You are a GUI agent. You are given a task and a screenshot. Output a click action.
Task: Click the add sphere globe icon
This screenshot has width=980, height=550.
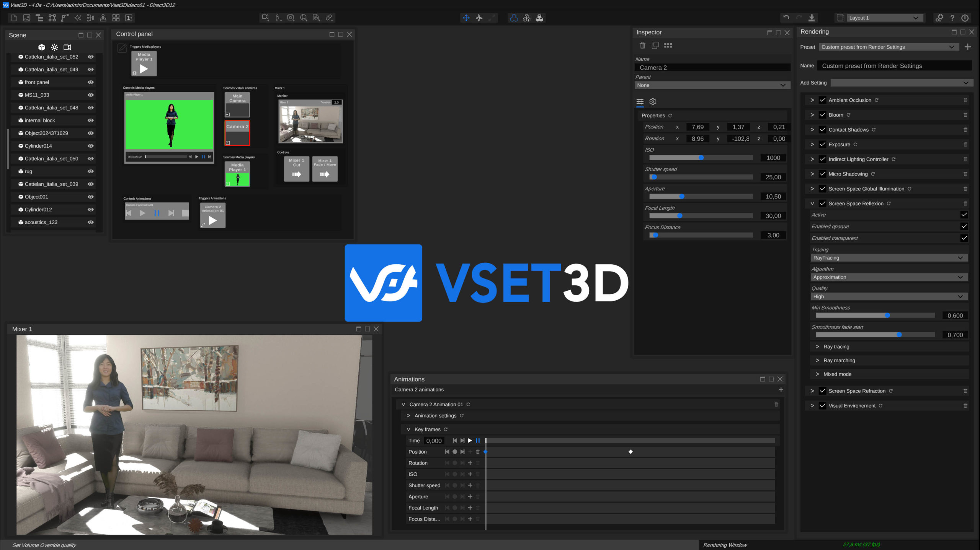tap(304, 18)
